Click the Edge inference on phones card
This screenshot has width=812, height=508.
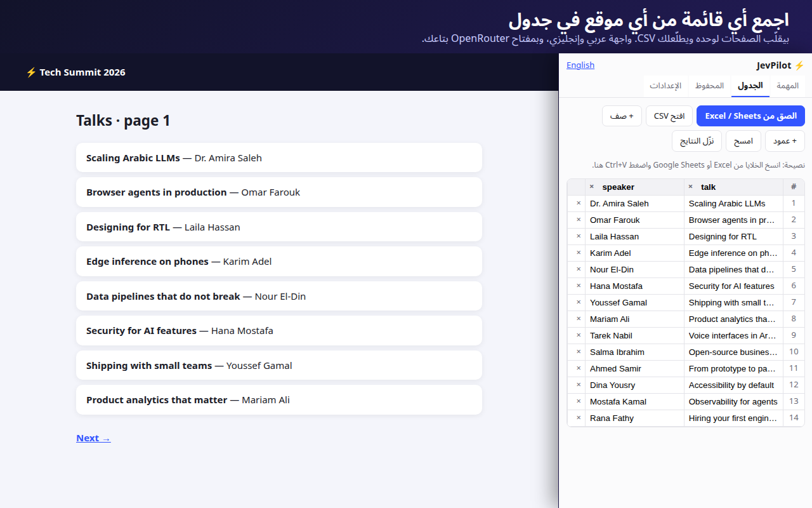coord(279,262)
